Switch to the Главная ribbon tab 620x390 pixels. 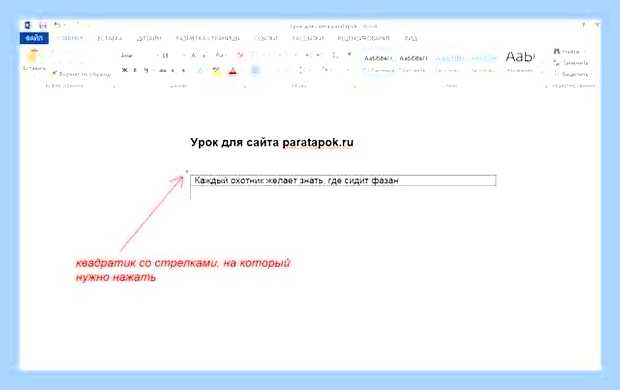pos(70,38)
